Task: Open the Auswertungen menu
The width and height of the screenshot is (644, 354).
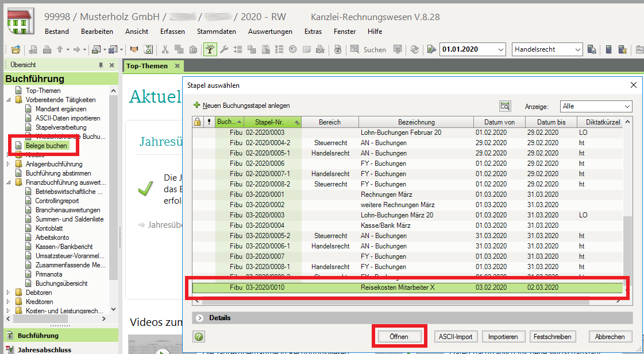Action: (x=270, y=32)
